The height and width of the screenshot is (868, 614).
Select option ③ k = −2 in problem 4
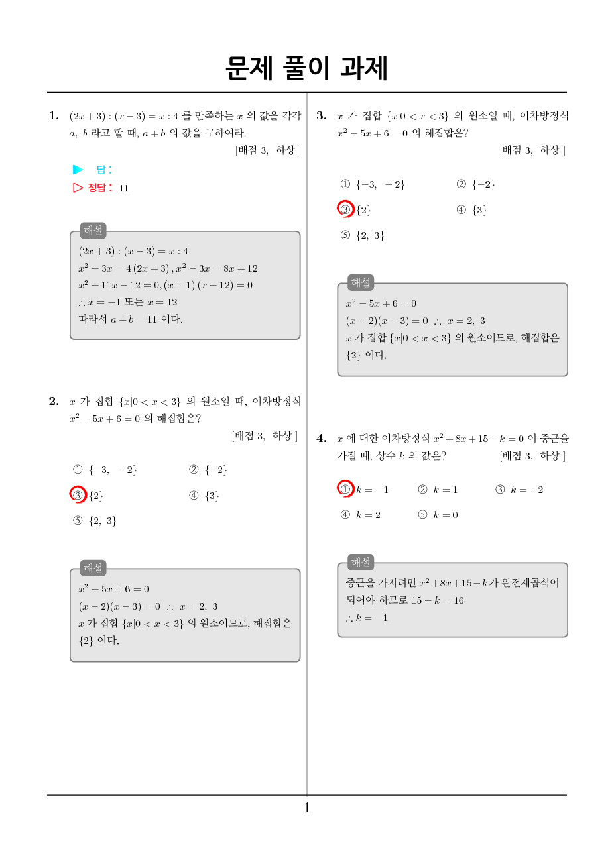(x=519, y=490)
